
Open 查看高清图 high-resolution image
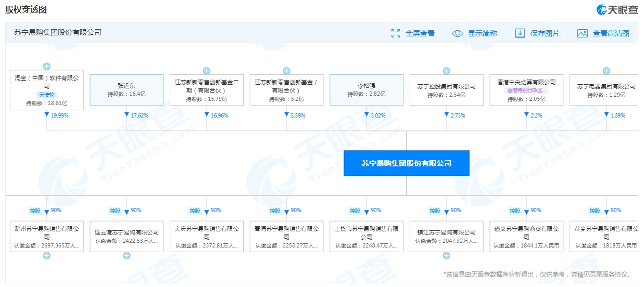[x=603, y=33]
